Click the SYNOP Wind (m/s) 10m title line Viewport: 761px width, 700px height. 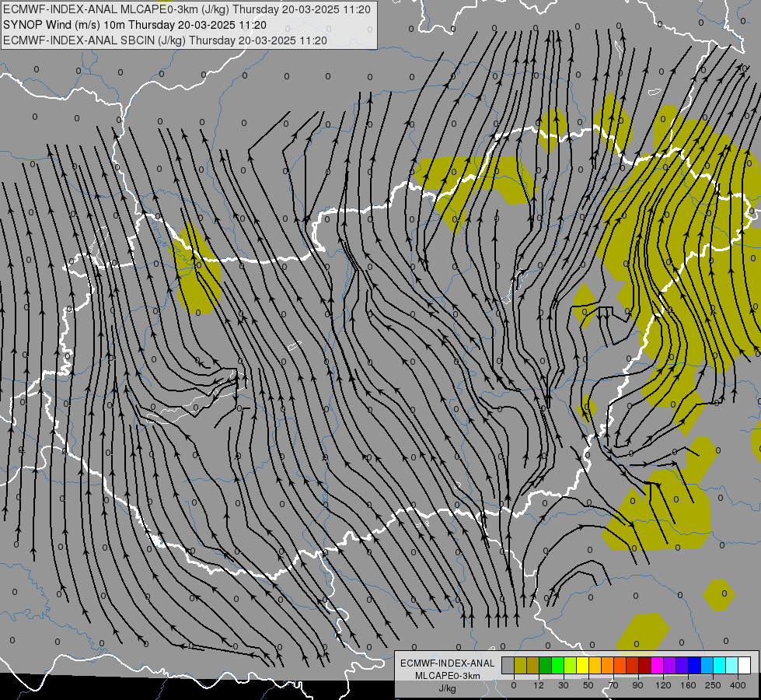click(134, 25)
